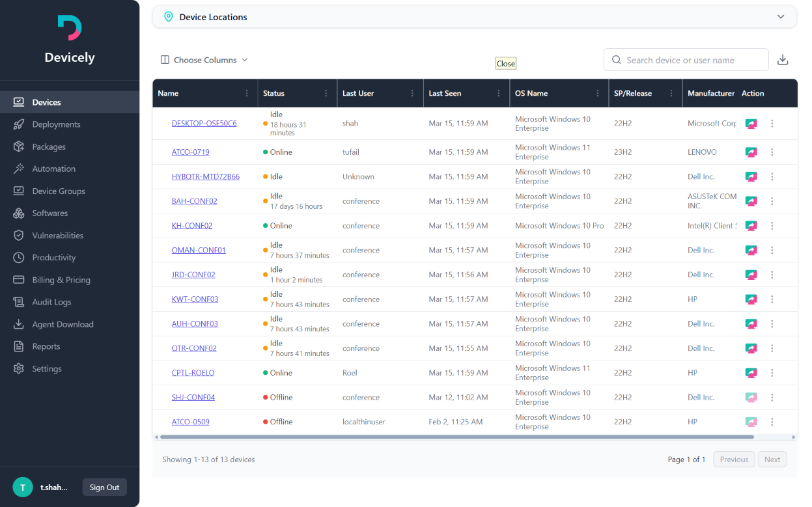This screenshot has height=507, width=812.
Task: Open the Productivity section
Action: [x=55, y=257]
